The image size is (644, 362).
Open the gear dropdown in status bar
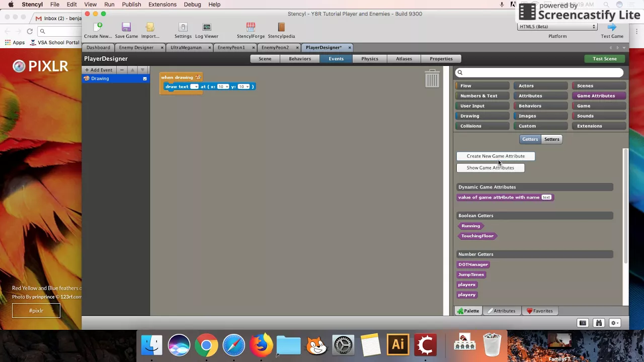pyautogui.click(x=615, y=323)
